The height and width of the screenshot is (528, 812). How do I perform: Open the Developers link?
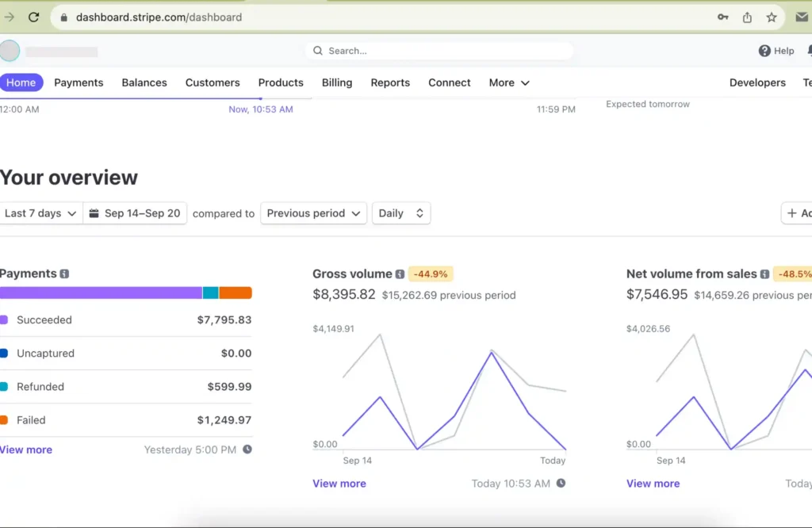point(757,82)
